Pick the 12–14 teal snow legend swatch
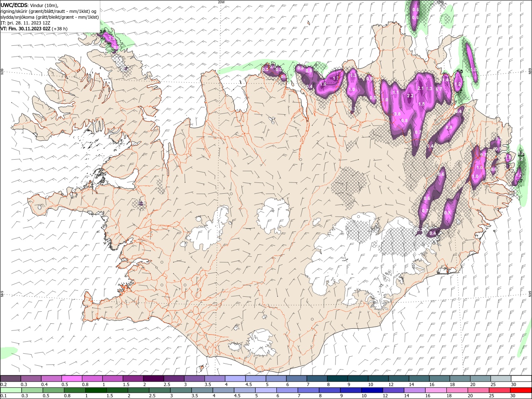 399,378
